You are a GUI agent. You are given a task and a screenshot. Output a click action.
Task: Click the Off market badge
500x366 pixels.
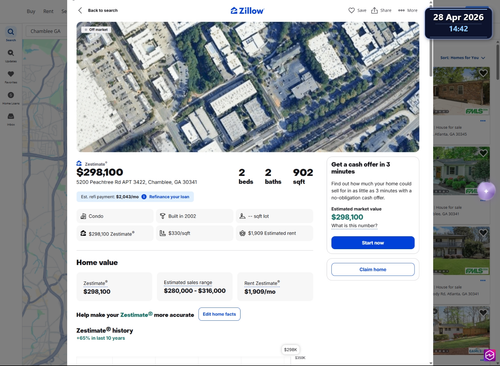coord(96,30)
